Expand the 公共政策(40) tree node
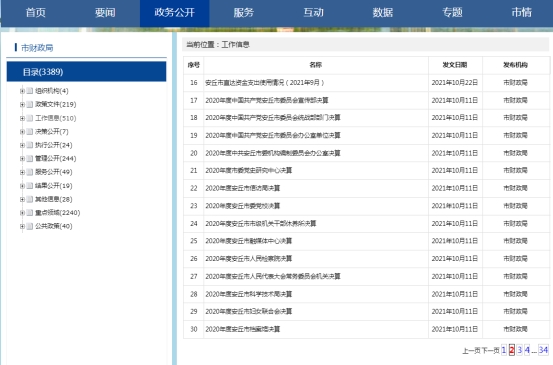 point(22,226)
